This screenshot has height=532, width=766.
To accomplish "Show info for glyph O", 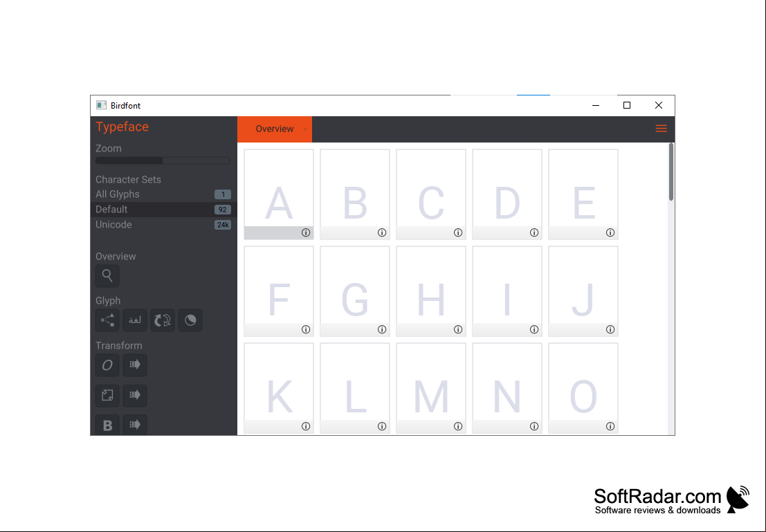I will coord(610,426).
